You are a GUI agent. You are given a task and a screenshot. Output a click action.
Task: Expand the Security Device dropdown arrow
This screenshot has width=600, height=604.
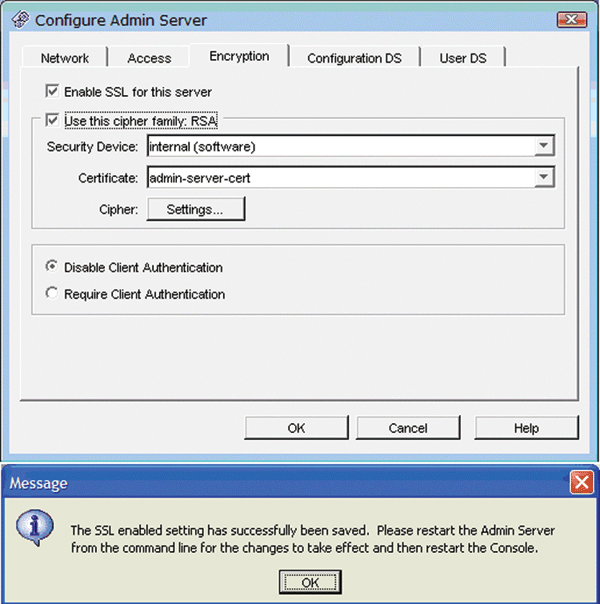coord(543,146)
